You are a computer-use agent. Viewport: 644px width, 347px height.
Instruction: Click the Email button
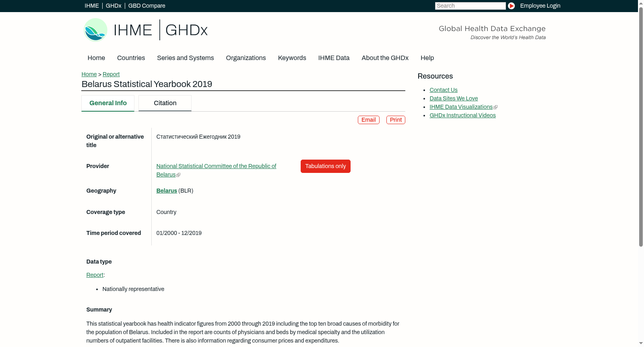tap(369, 120)
